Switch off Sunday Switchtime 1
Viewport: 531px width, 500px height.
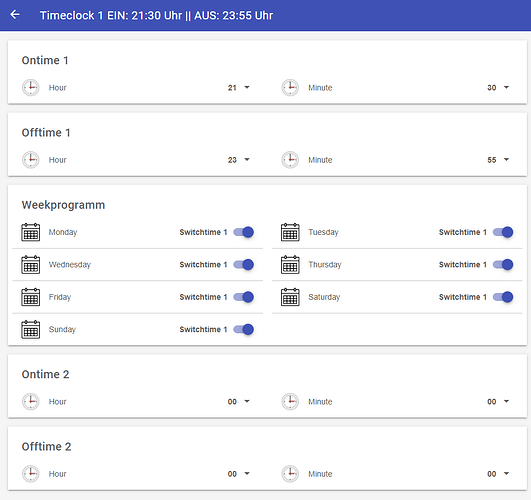click(244, 329)
